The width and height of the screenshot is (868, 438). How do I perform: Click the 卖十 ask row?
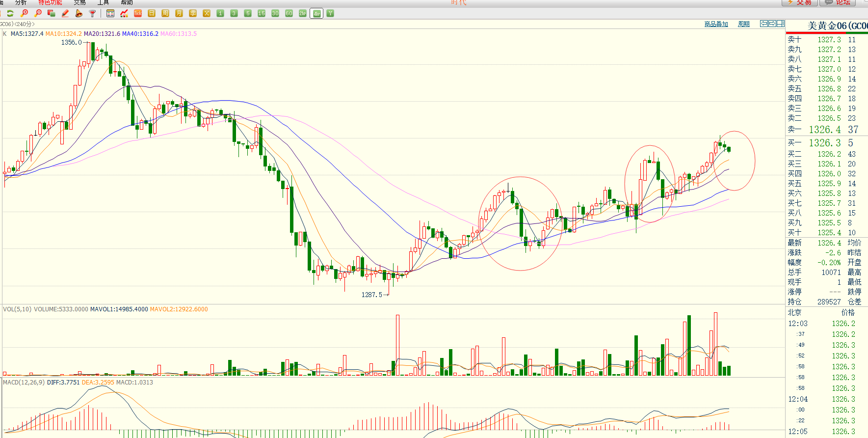(826, 40)
